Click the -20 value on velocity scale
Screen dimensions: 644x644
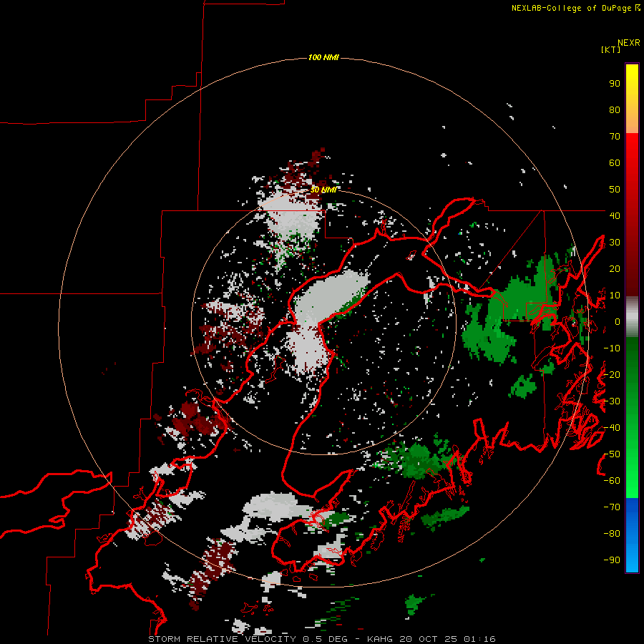[x=612, y=375]
